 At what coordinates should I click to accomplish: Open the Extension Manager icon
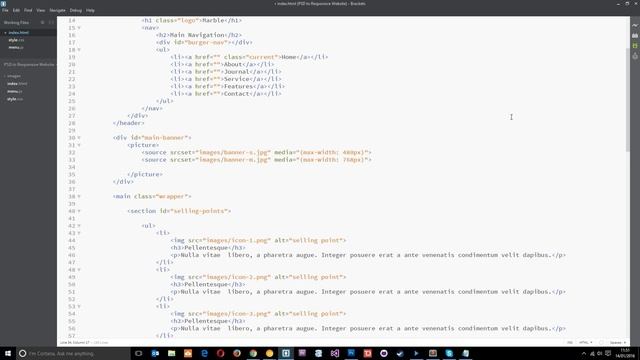click(x=635, y=36)
